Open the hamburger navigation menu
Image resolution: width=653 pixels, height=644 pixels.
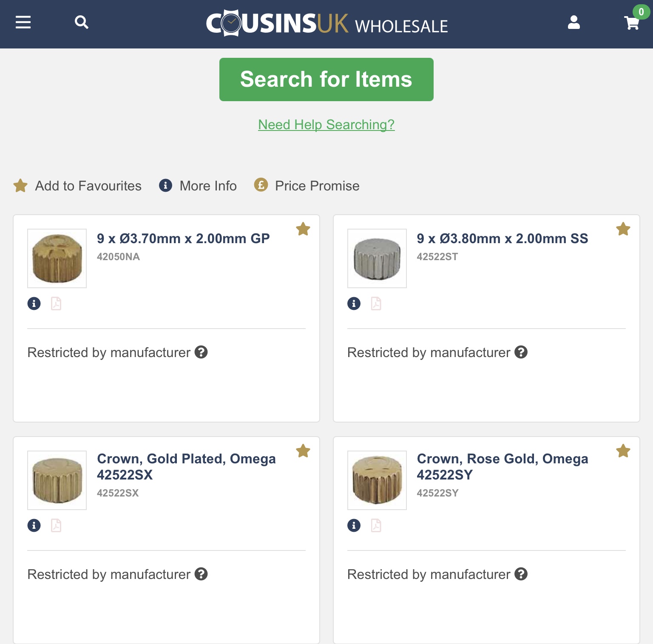(23, 22)
